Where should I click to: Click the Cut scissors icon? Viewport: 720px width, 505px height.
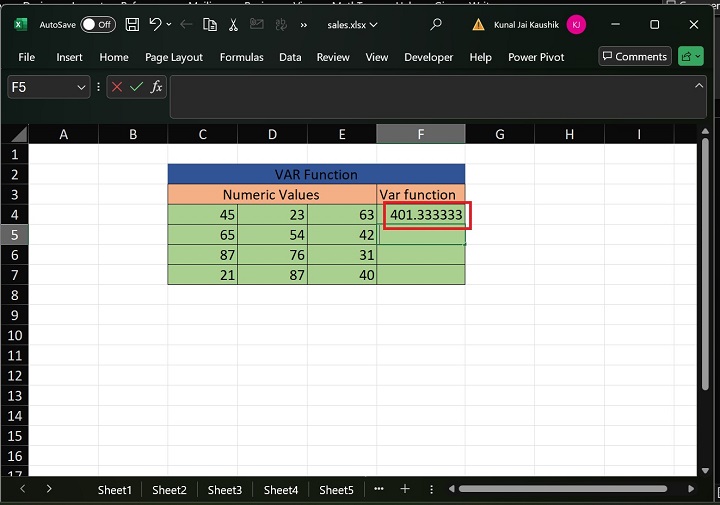coord(233,24)
